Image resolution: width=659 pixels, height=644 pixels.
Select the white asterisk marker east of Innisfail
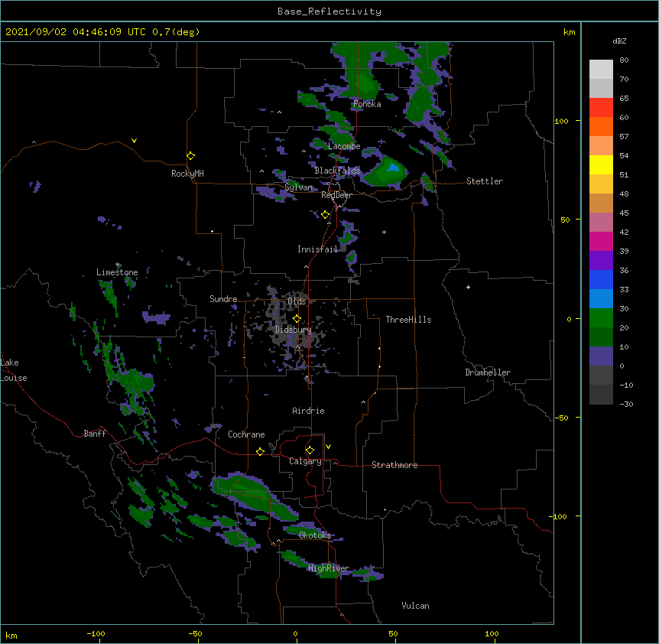tap(384, 233)
